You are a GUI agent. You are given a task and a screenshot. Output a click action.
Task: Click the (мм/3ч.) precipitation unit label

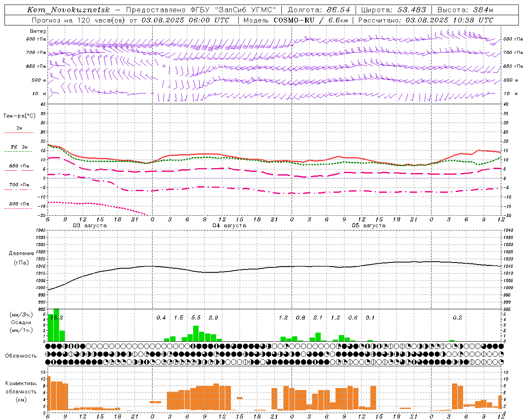coord(21,315)
